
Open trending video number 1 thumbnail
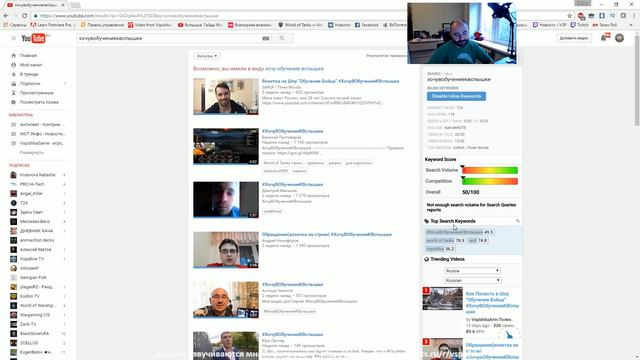tap(442, 298)
